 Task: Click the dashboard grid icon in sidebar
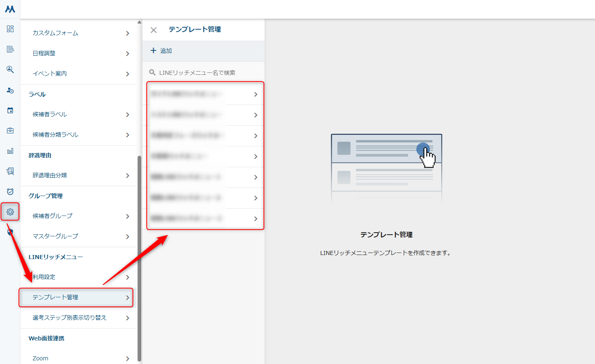tap(10, 29)
